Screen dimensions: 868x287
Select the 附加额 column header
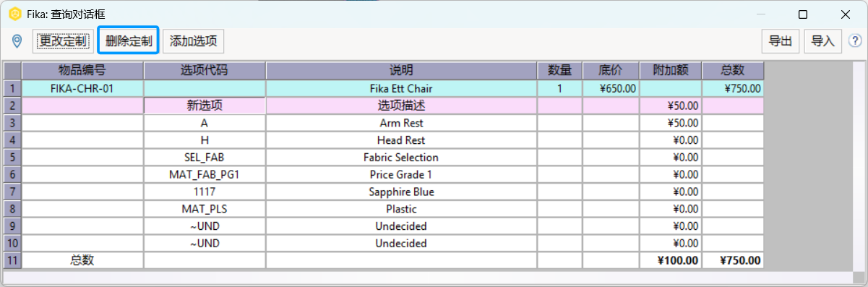(x=670, y=71)
